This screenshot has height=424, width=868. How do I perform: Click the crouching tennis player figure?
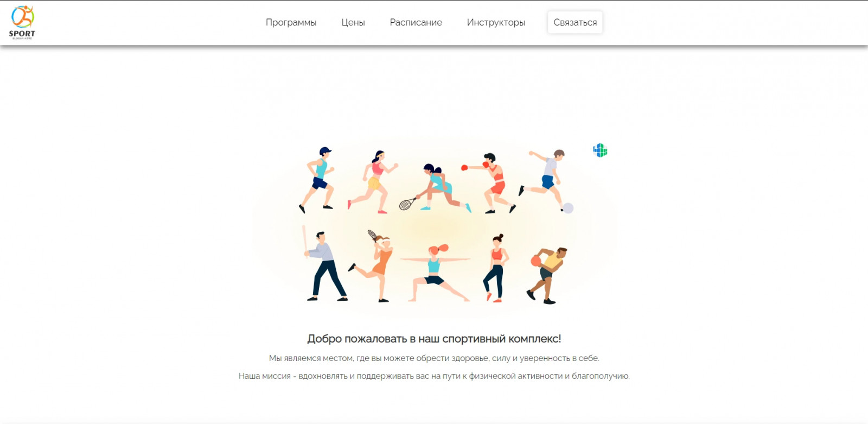(434, 187)
